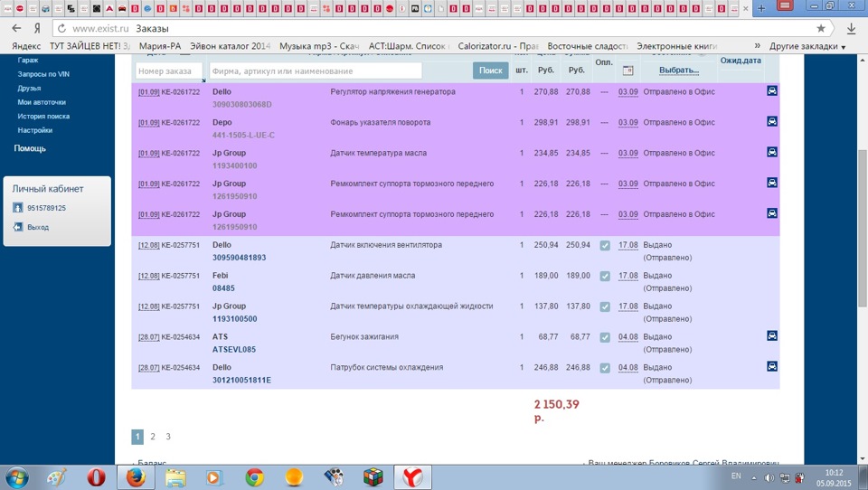
Task: Click the Помощь sidebar link
Action: (x=30, y=148)
